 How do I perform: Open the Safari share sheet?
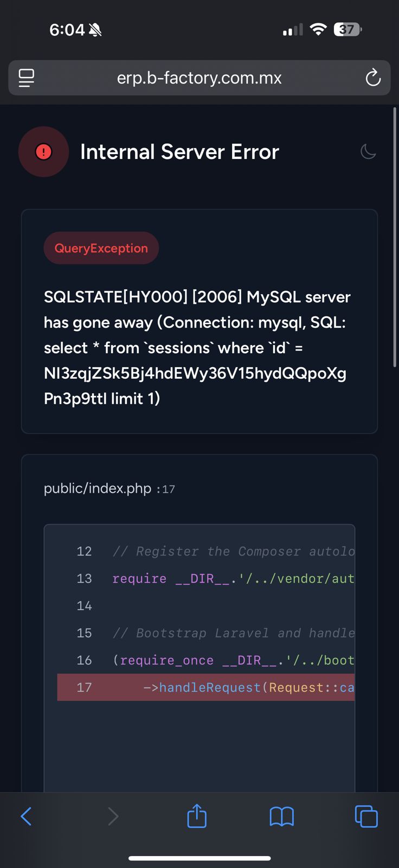point(197,815)
